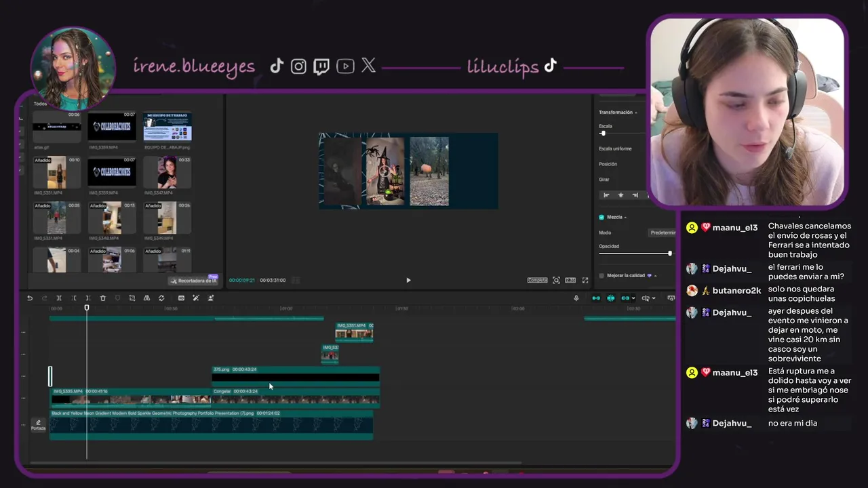Select the EQUIPO DE TRABAJO png thumbnail

point(167,127)
